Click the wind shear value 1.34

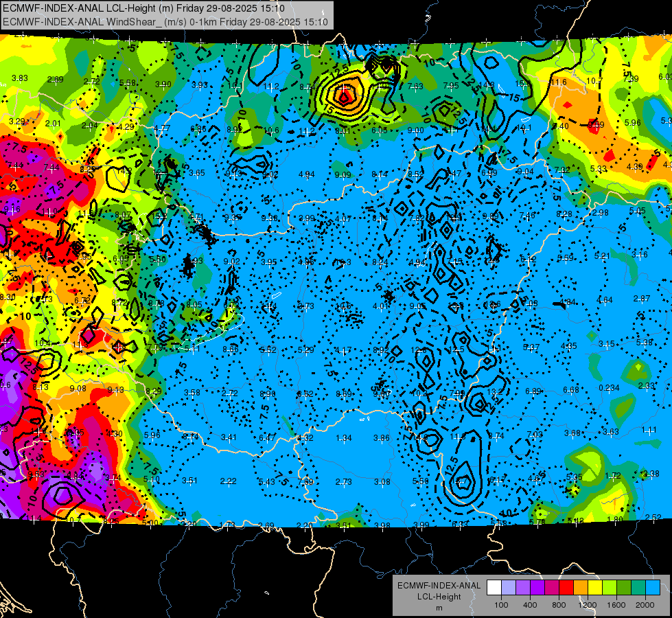(344, 438)
